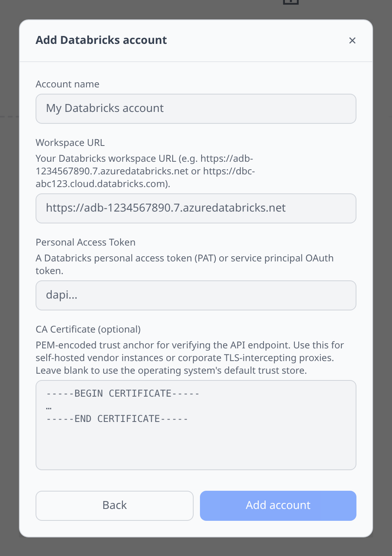The width and height of the screenshot is (392, 556).
Task: Close the Add Databricks account dialog
Action: [352, 40]
